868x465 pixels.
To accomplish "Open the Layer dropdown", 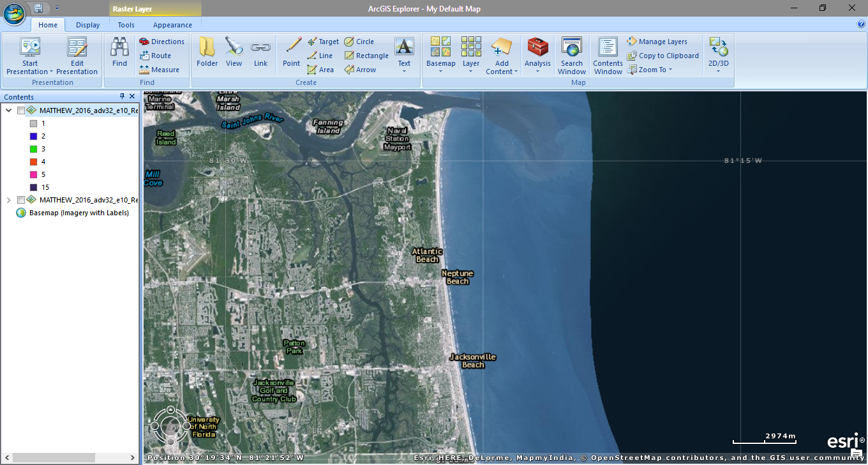I will point(471,70).
